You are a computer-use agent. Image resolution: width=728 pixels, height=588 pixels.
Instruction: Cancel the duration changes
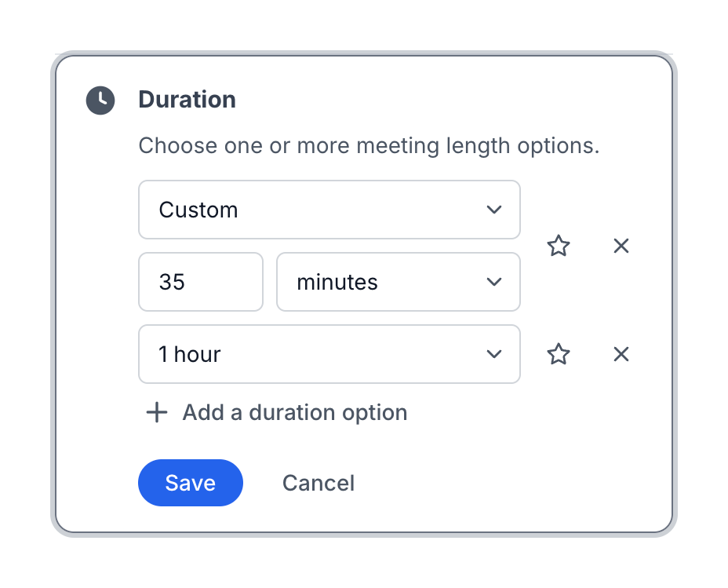tap(318, 483)
